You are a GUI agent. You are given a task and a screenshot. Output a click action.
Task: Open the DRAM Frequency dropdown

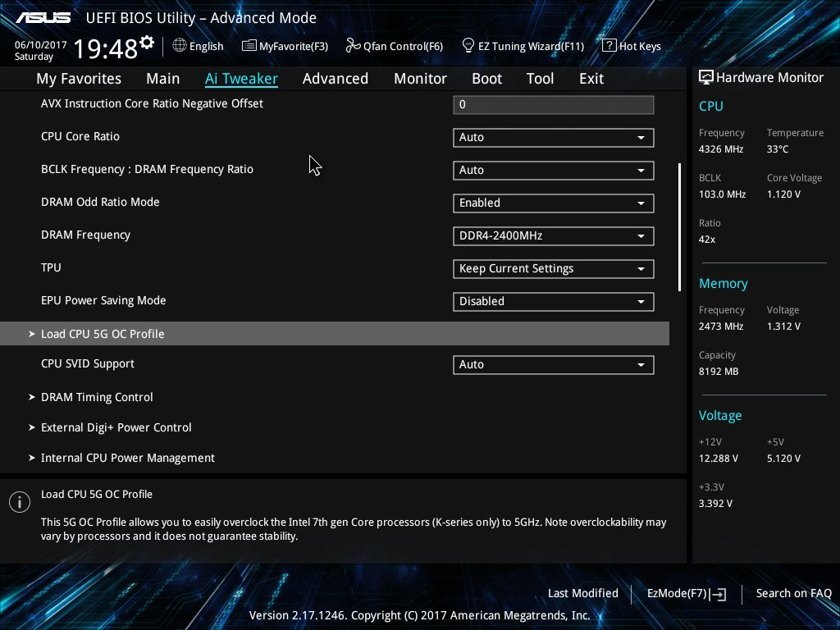(x=554, y=236)
